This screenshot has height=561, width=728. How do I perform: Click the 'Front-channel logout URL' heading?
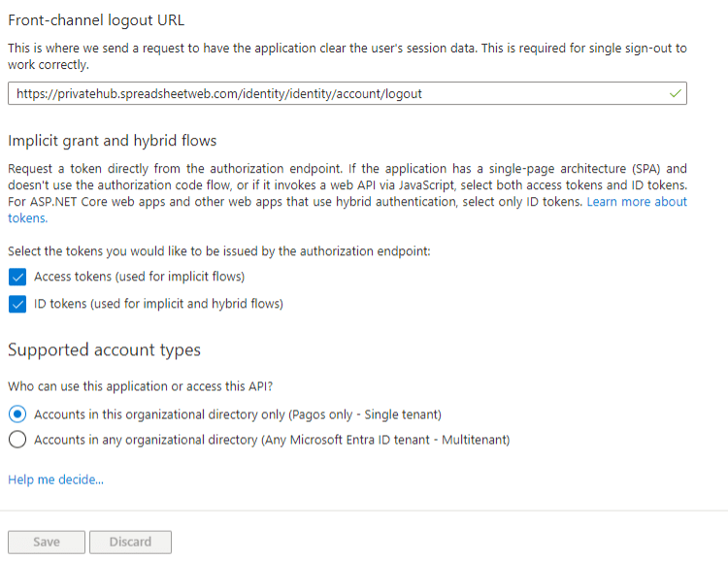coord(96,20)
